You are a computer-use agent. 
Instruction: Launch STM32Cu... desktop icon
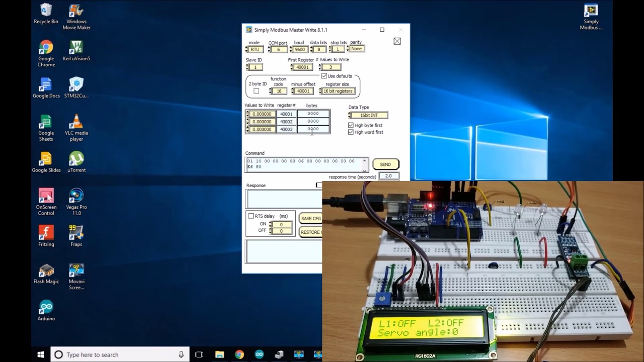click(76, 88)
